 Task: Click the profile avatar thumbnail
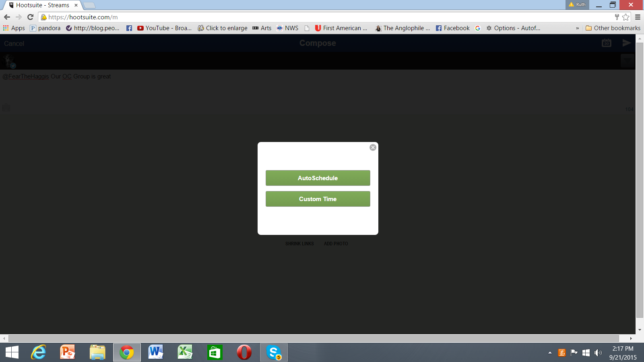click(x=9, y=61)
